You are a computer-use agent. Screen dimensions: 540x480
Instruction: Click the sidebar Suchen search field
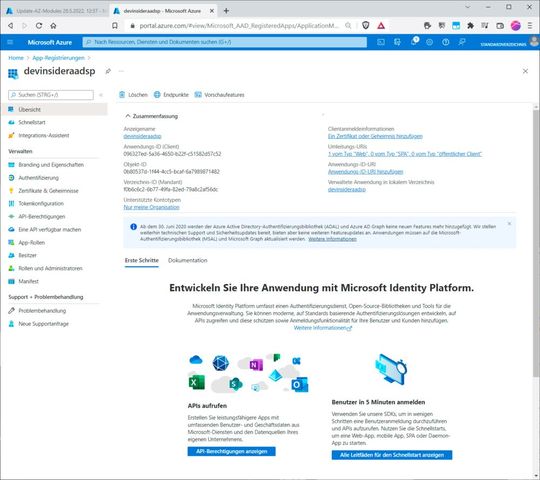51,95
